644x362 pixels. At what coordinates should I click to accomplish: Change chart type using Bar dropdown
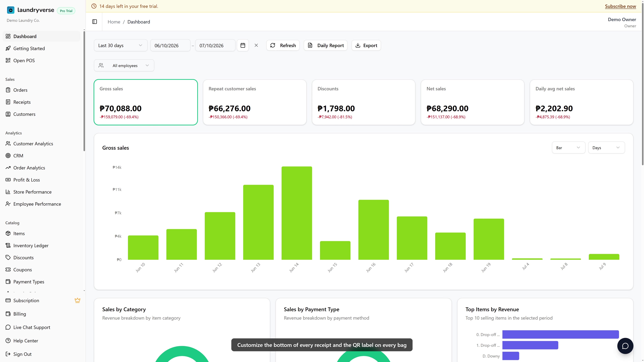(568, 148)
